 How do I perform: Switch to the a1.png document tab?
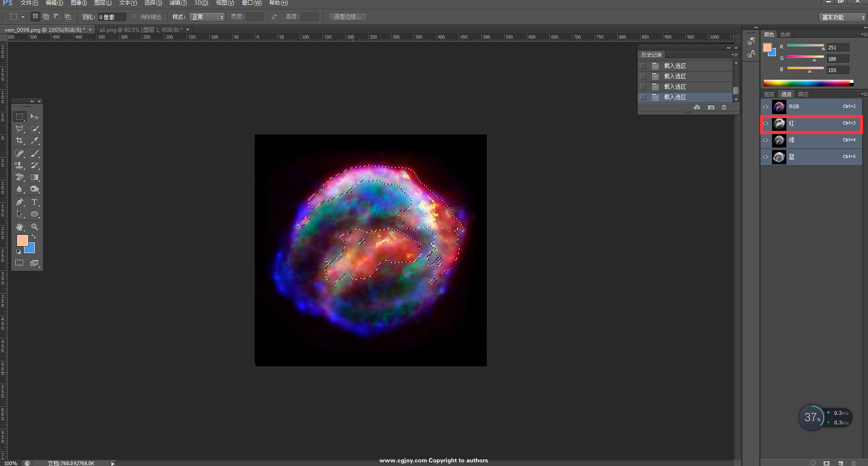141,30
